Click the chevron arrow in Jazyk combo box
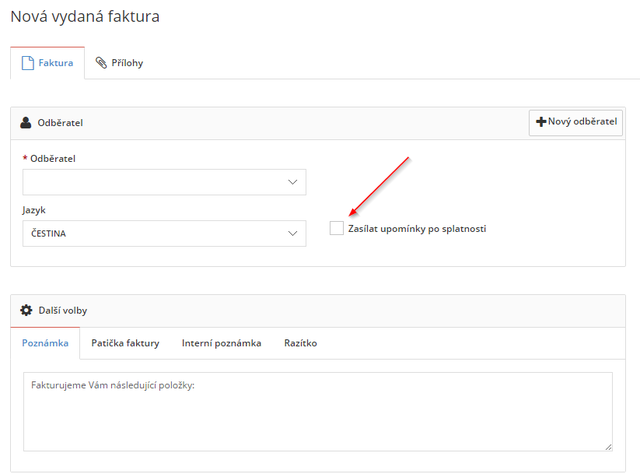 pos(293,234)
